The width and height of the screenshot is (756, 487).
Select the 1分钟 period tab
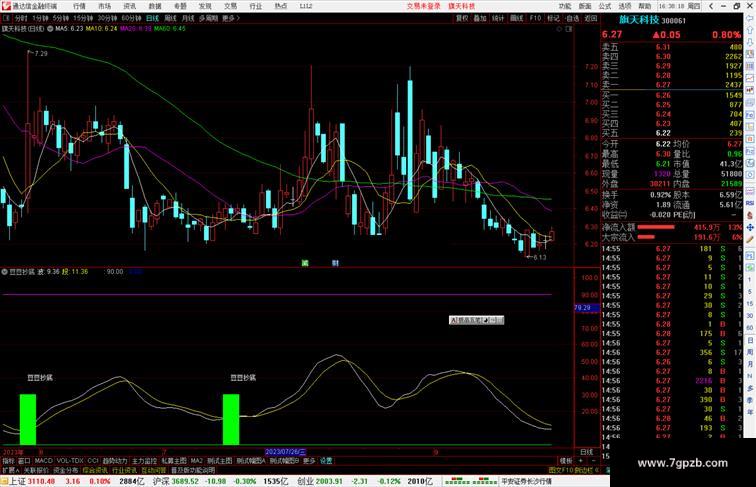pos(40,18)
